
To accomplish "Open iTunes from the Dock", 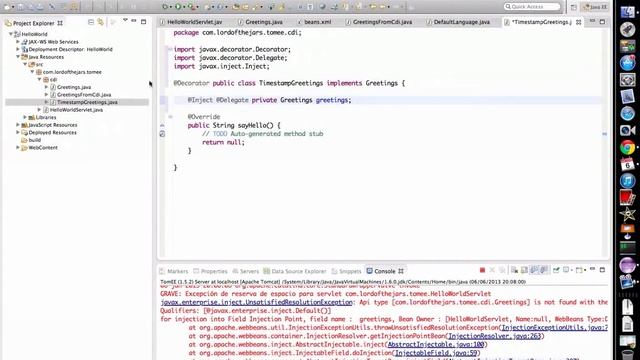I will click(627, 180).
